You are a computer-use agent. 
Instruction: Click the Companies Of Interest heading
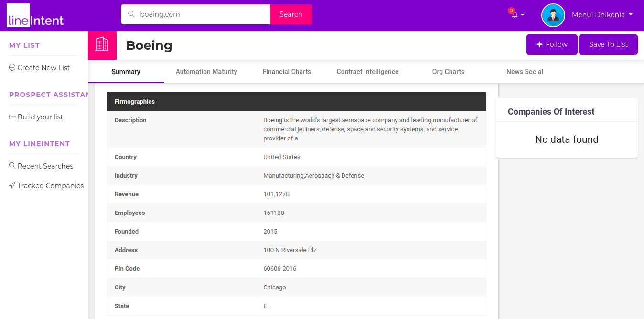click(x=551, y=111)
